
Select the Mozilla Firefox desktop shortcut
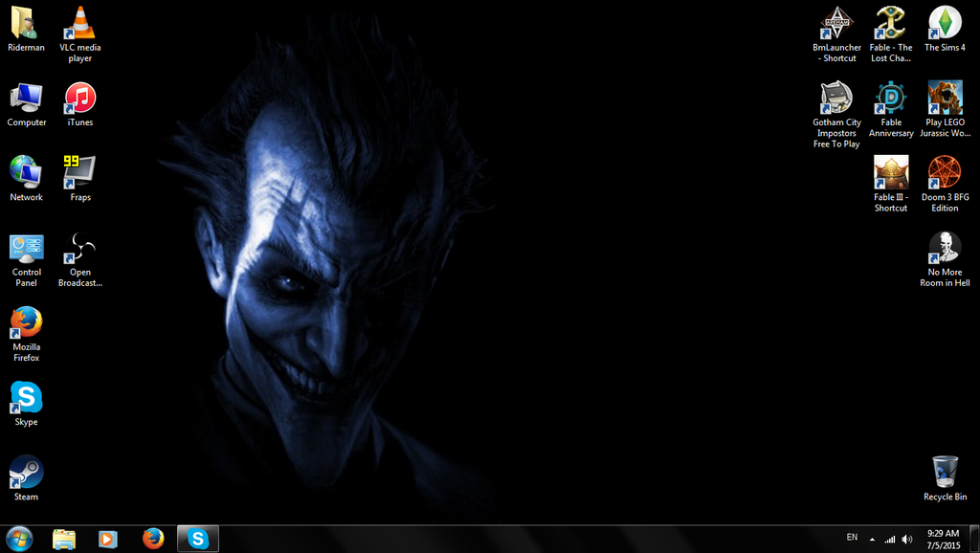(26, 334)
